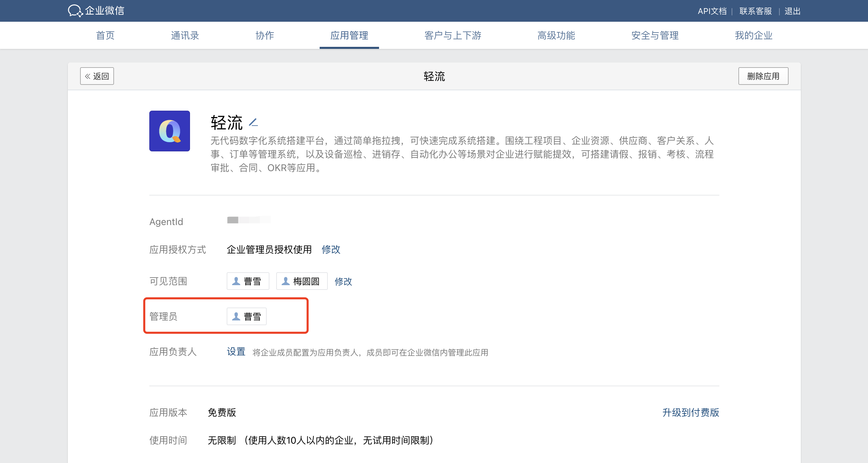Go to the 协作 tab

click(265, 35)
